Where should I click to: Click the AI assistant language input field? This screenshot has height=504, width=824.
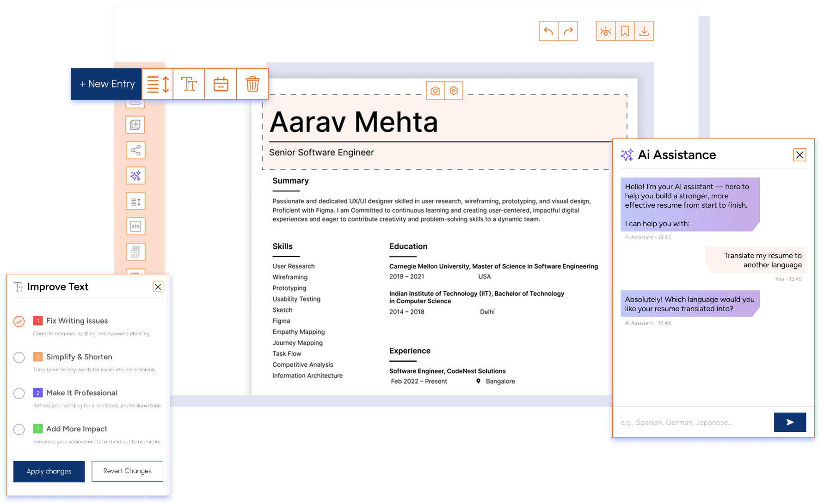(x=693, y=422)
